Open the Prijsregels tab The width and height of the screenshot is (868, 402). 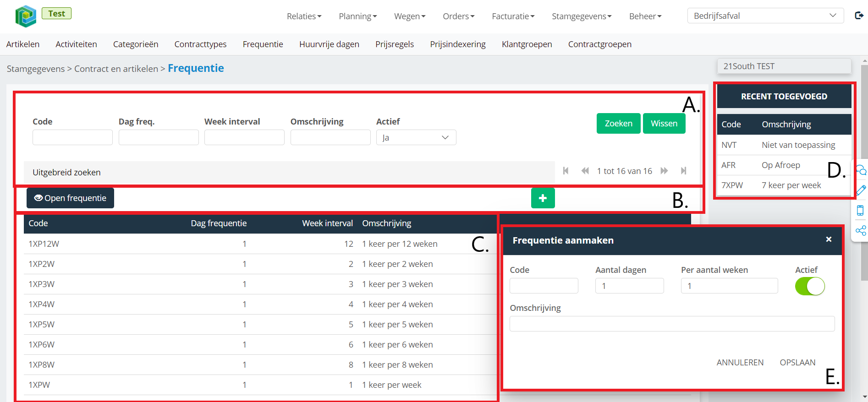[x=395, y=44]
